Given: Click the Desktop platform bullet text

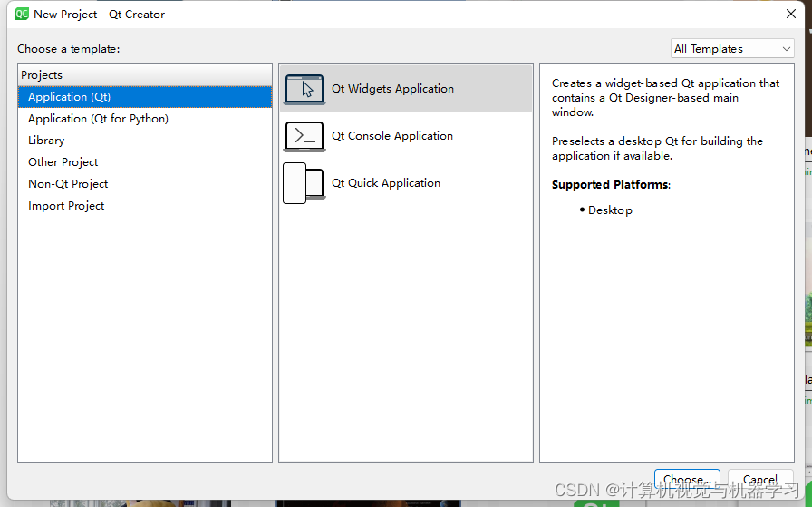Looking at the screenshot, I should [x=610, y=210].
